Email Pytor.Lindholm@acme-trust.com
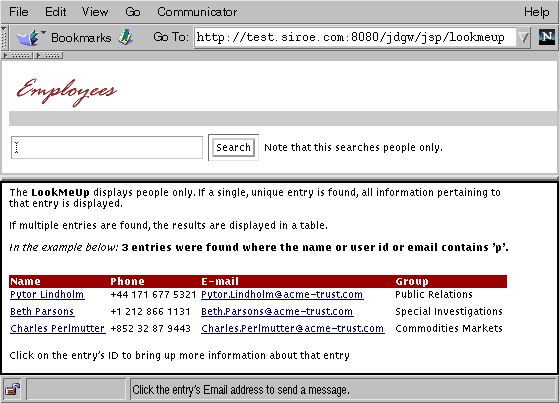Viewport: 559px width, 403px height. click(x=282, y=295)
